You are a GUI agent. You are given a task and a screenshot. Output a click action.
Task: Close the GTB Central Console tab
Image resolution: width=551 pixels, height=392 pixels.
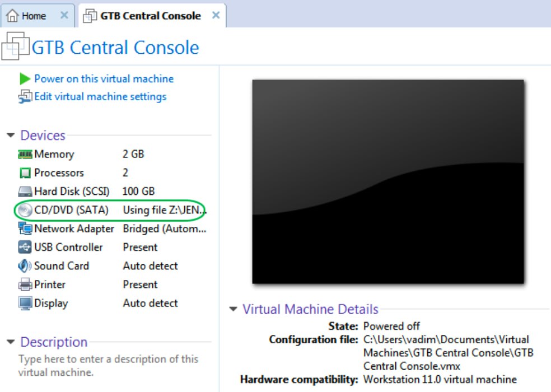(216, 15)
